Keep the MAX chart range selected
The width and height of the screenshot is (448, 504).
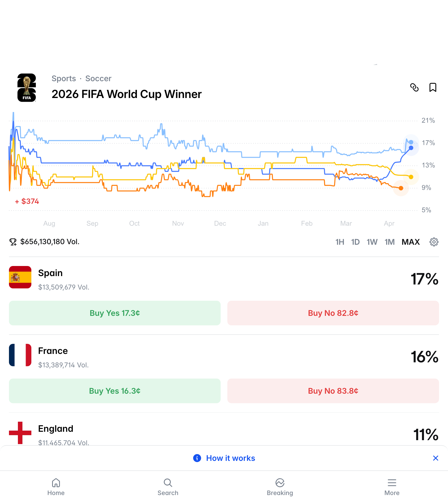(410, 242)
